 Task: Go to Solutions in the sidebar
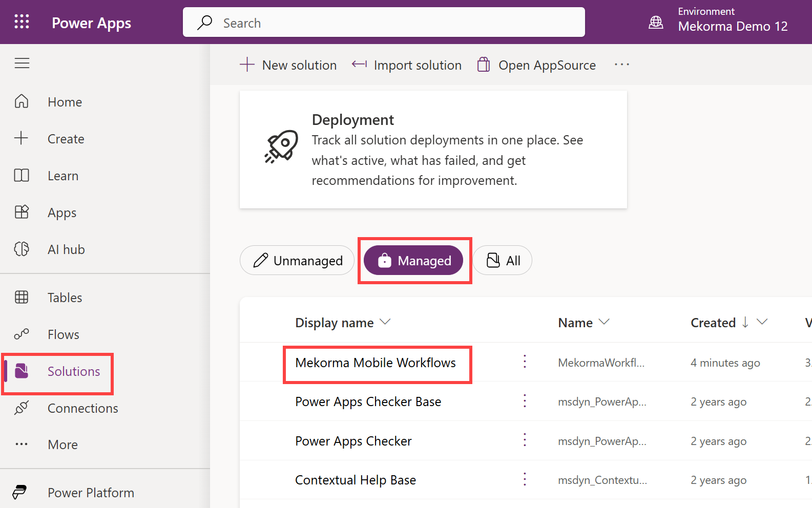pos(73,371)
